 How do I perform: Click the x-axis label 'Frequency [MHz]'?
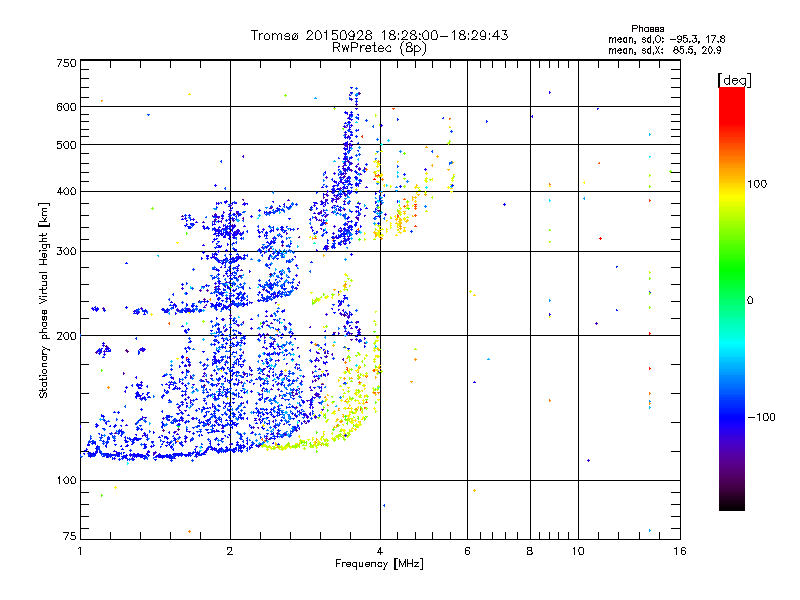pyautogui.click(x=379, y=564)
